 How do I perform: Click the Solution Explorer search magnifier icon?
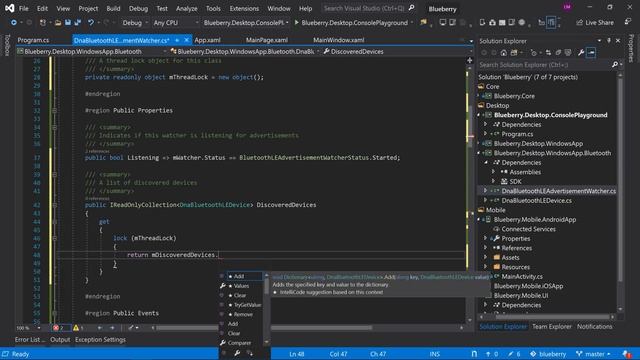pos(615,64)
